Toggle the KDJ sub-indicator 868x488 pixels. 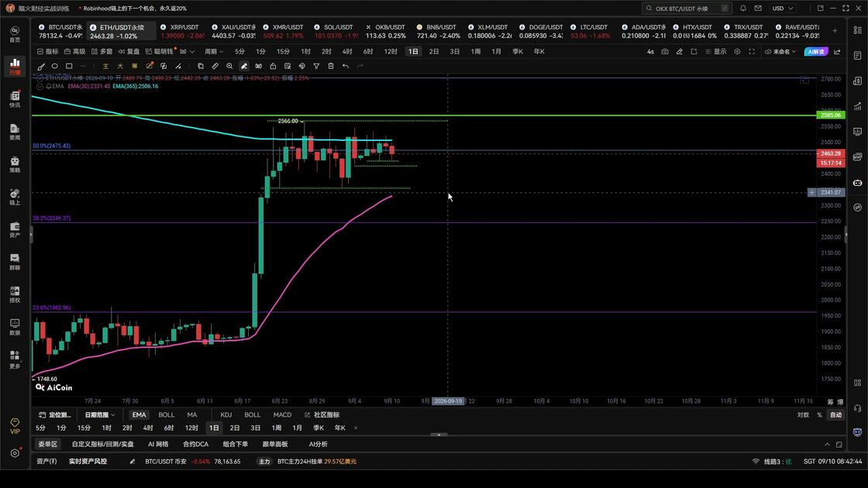226,415
